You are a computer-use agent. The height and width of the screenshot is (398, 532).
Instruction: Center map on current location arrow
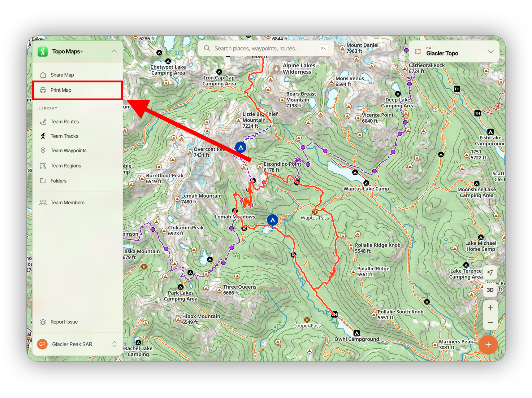[490, 273]
